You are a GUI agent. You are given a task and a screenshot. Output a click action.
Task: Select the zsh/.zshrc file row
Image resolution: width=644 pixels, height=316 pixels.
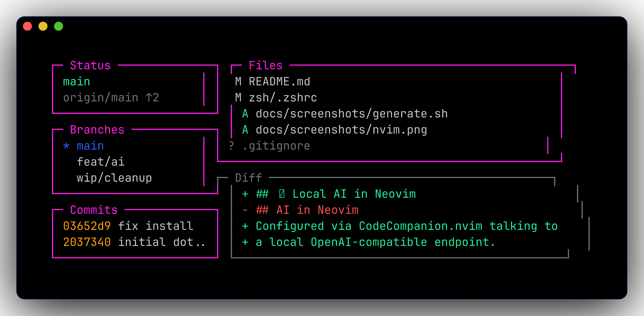276,97
